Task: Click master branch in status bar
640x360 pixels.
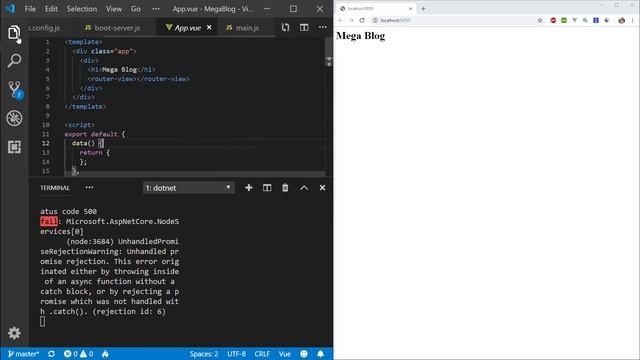Action: click(x=24, y=354)
